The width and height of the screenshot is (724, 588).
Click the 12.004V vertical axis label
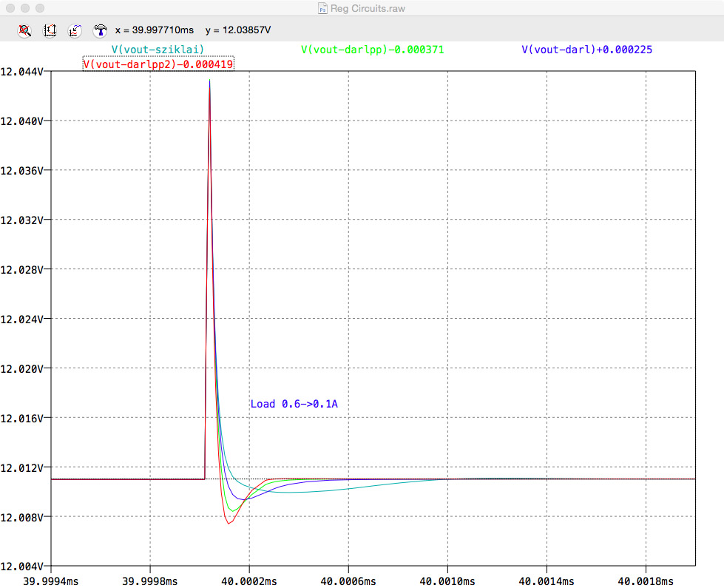pos(21,567)
